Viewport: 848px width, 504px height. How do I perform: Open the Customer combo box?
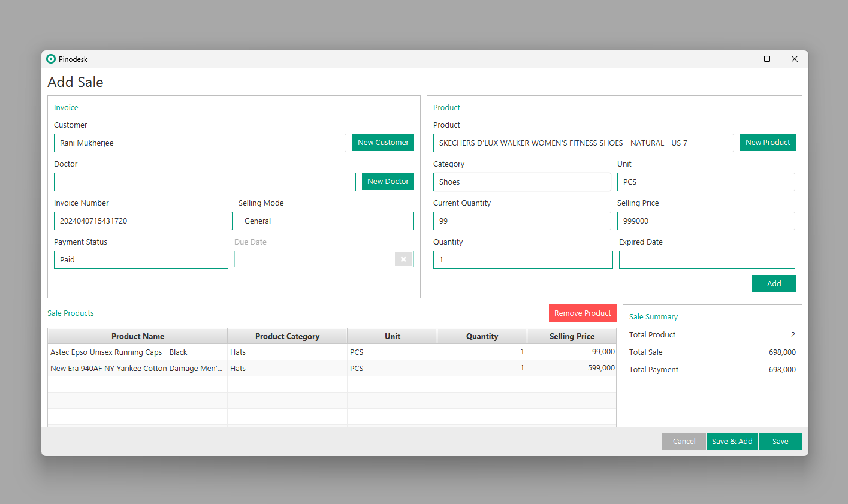click(200, 143)
